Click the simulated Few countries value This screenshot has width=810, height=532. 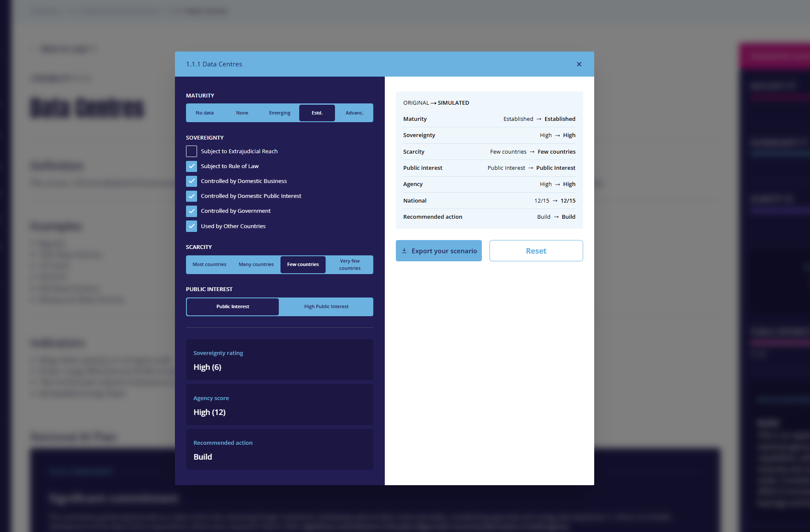(557, 152)
